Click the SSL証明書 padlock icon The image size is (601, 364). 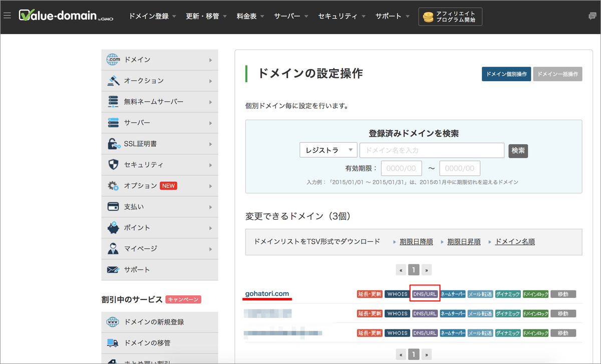point(114,144)
